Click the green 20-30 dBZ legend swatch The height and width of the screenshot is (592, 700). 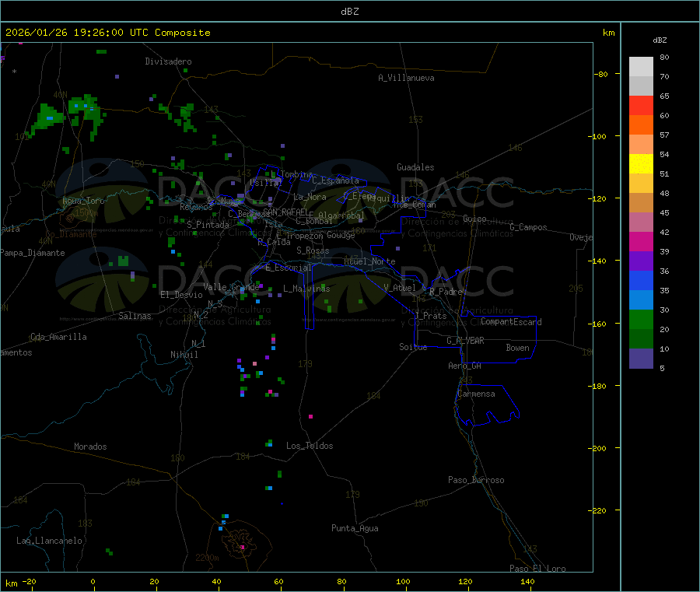click(x=641, y=319)
